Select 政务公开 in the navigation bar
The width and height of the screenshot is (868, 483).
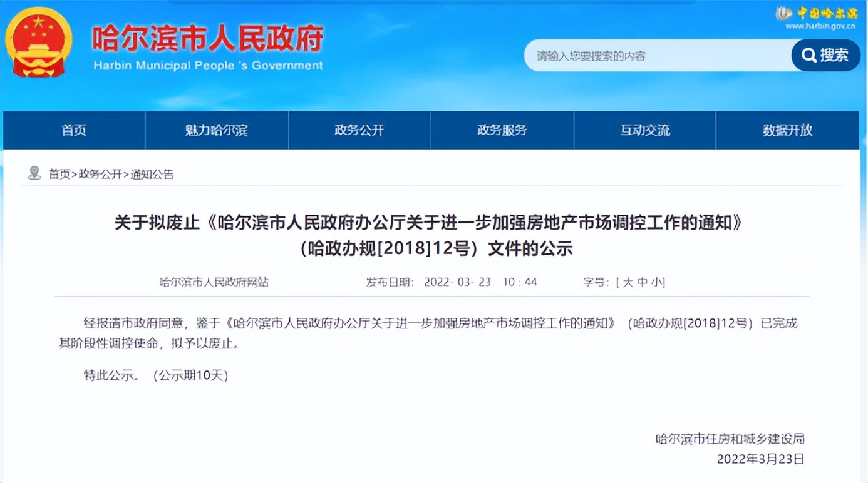pyautogui.click(x=359, y=130)
